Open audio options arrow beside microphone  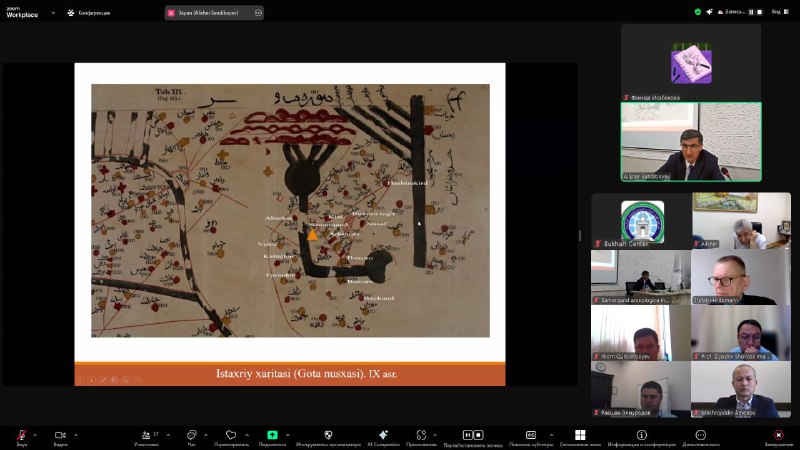coord(35,435)
